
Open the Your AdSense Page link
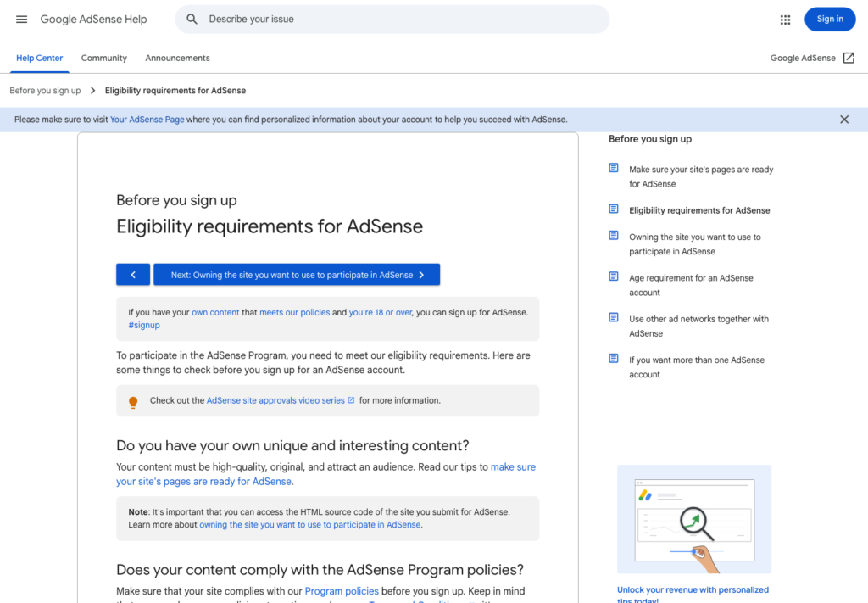pyautogui.click(x=147, y=120)
